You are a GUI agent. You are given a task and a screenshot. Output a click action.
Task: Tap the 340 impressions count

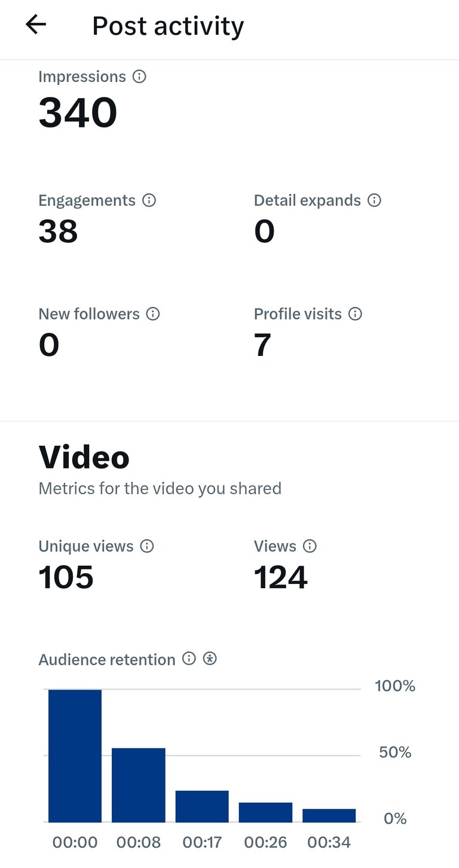coord(78,112)
